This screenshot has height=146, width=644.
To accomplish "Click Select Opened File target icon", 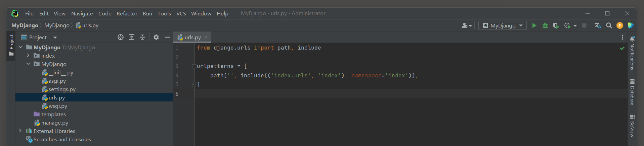I will (x=121, y=37).
